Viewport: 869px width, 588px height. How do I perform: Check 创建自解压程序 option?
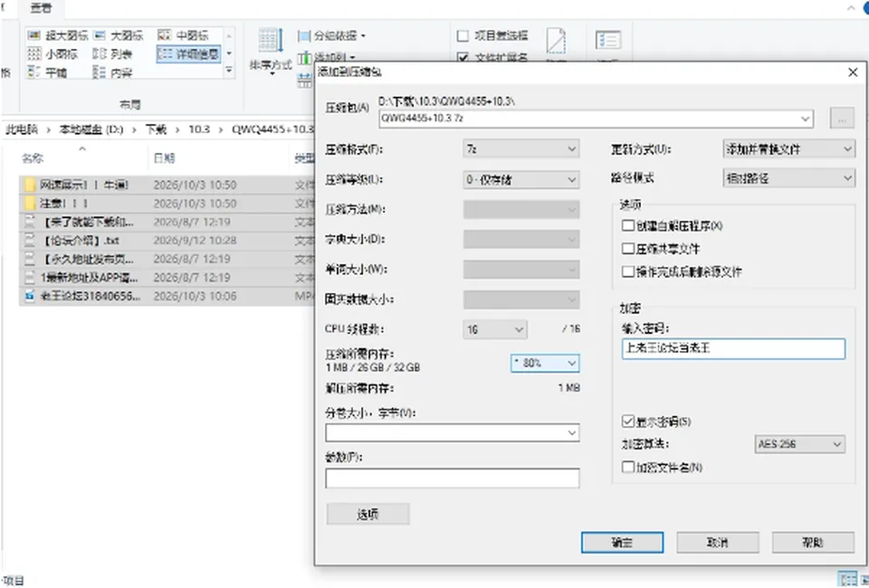click(x=628, y=225)
